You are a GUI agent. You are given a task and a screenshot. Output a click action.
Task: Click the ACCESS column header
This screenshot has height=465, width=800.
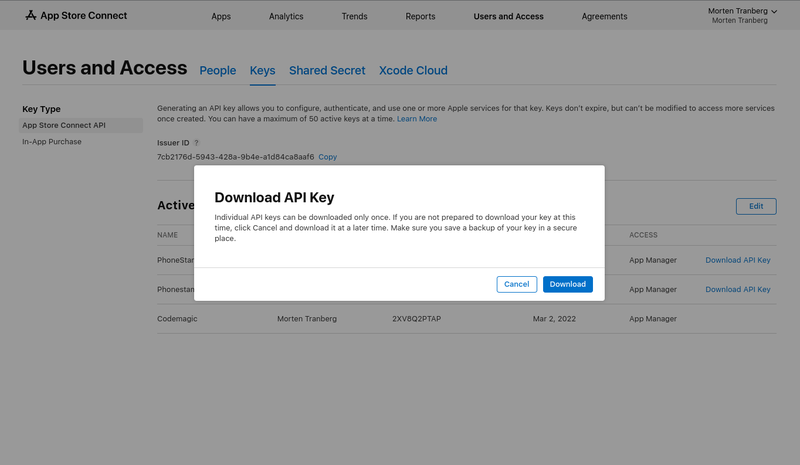point(643,235)
